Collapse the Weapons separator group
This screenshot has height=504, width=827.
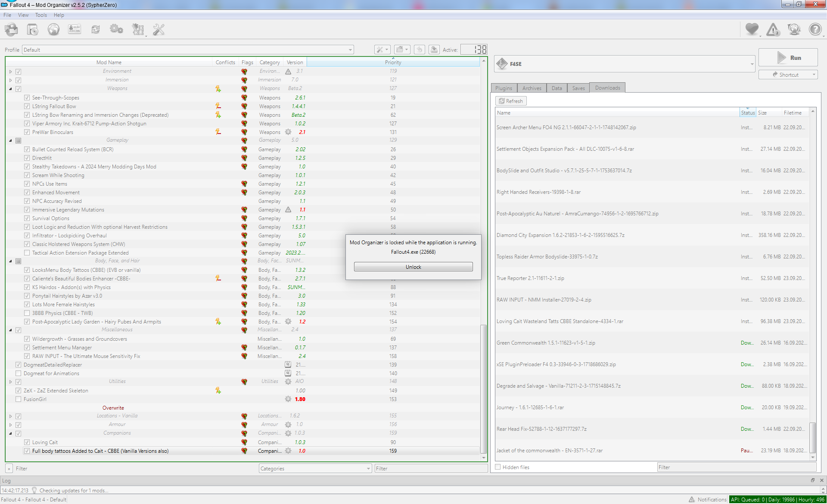pos(11,89)
